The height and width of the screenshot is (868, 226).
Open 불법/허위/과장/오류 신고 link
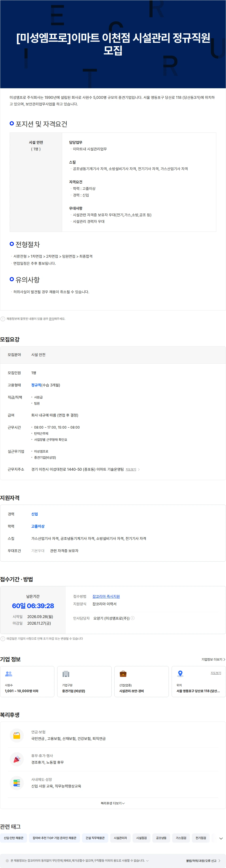point(203,861)
